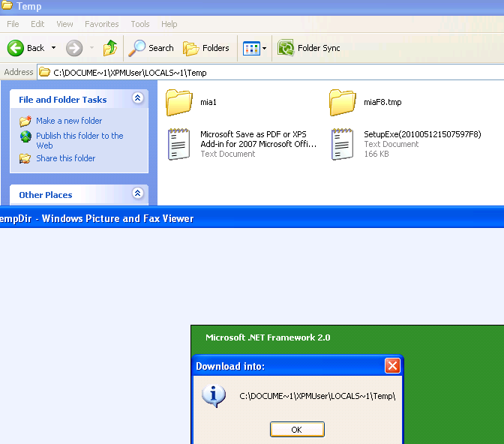Open the Favorites menu
Viewport: 504px width, 444px height.
(101, 24)
